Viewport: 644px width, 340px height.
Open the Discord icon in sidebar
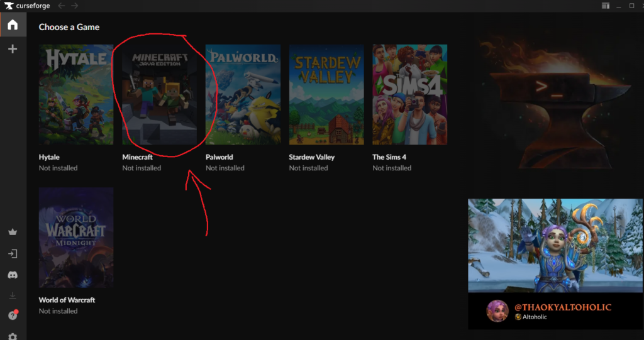(x=13, y=275)
